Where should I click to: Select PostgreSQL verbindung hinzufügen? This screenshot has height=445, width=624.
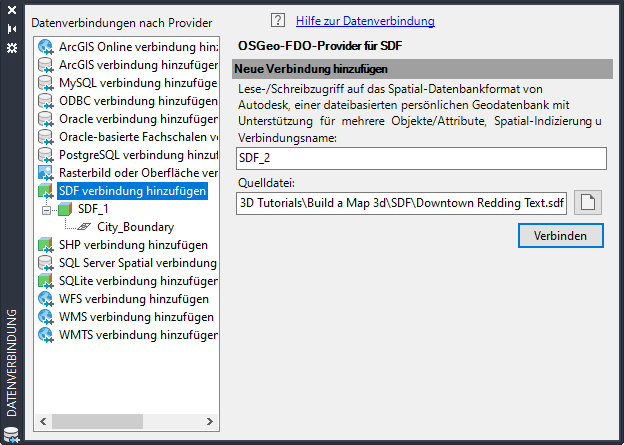(x=138, y=155)
